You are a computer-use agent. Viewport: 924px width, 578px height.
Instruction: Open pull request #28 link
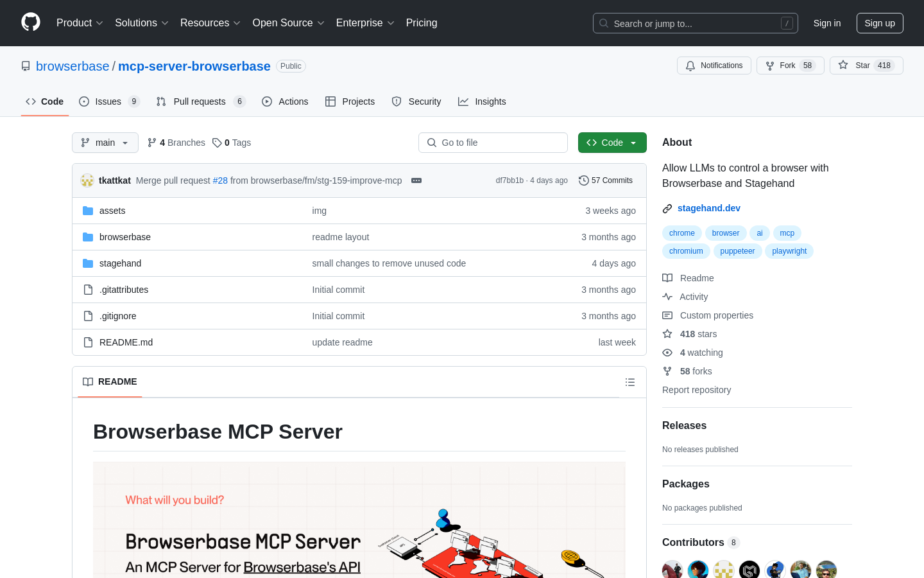point(220,180)
